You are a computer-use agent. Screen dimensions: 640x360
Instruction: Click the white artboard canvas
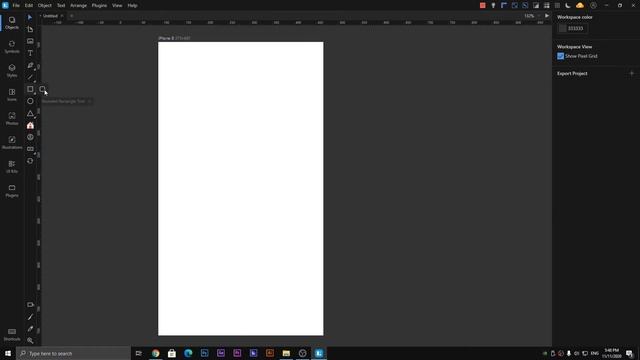click(x=241, y=189)
